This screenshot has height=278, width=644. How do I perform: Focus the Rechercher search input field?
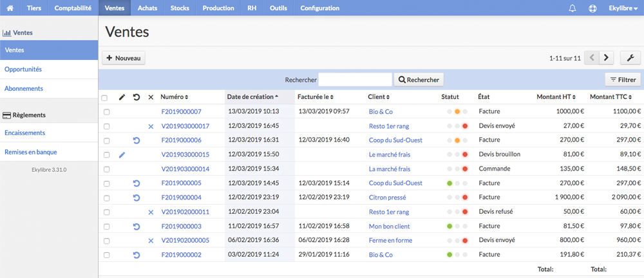coord(355,80)
